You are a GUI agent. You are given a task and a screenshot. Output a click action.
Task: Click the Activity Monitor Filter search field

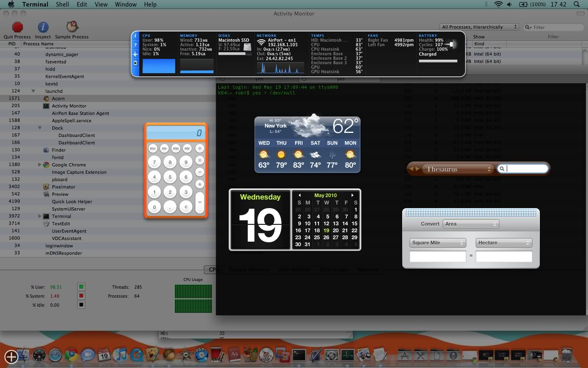coord(553,27)
